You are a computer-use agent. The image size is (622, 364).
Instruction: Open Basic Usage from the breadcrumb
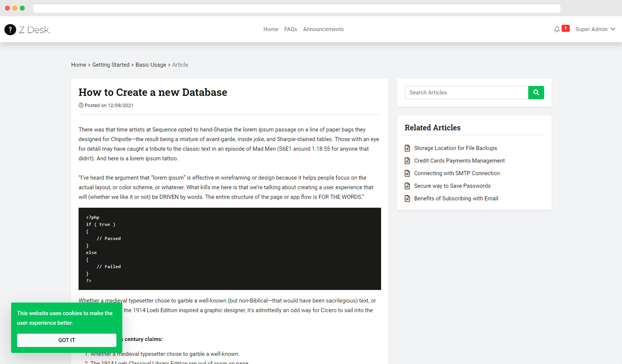(151, 65)
